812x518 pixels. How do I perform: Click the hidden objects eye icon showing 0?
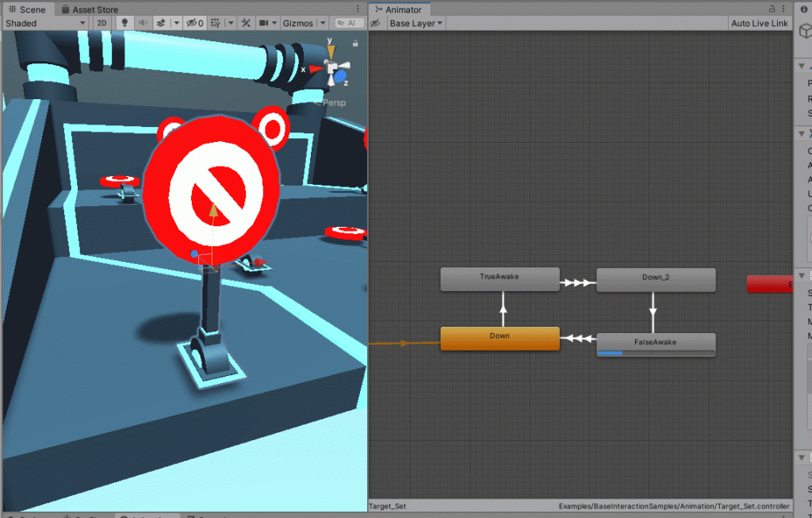(193, 23)
